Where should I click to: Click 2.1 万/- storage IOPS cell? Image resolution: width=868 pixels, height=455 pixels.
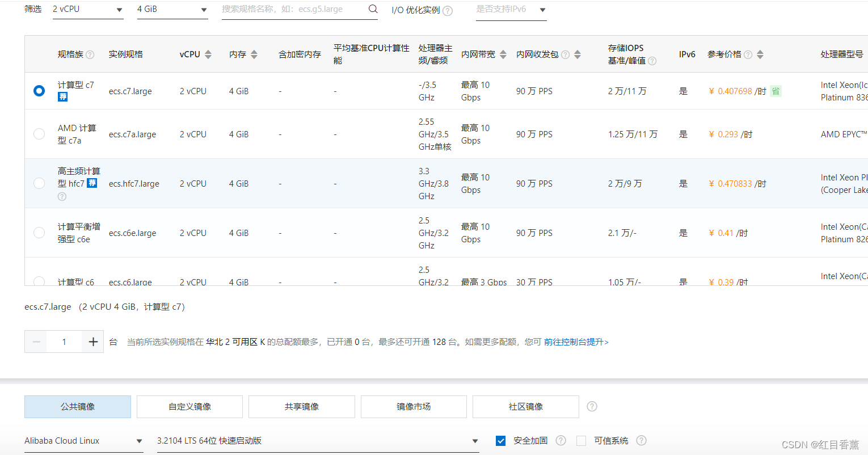point(622,233)
